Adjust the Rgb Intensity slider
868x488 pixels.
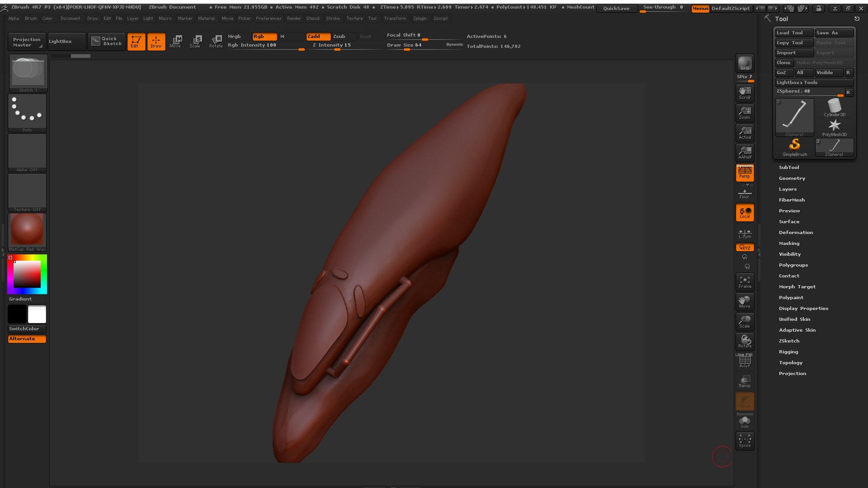tap(266, 46)
